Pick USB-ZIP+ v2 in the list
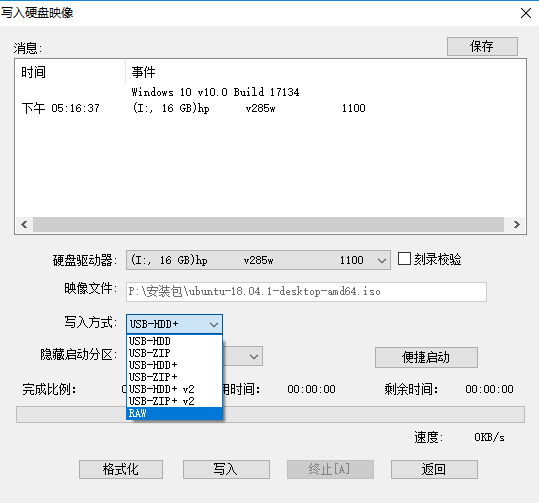 (x=174, y=401)
